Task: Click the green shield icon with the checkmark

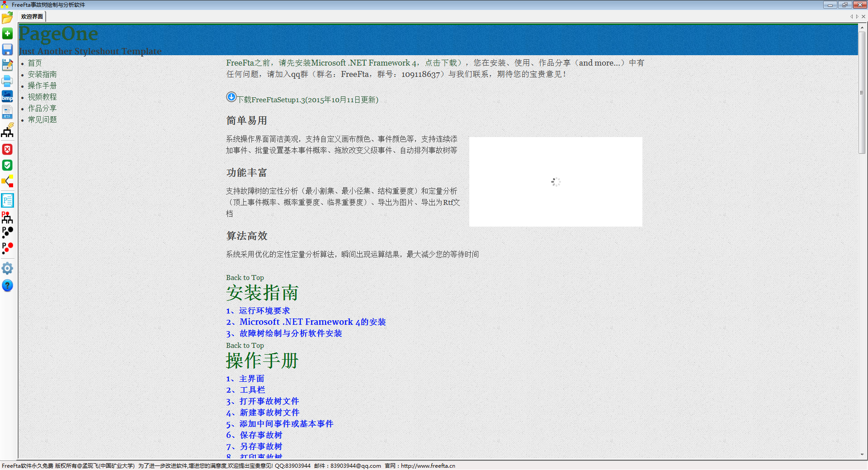Action: 7,165
